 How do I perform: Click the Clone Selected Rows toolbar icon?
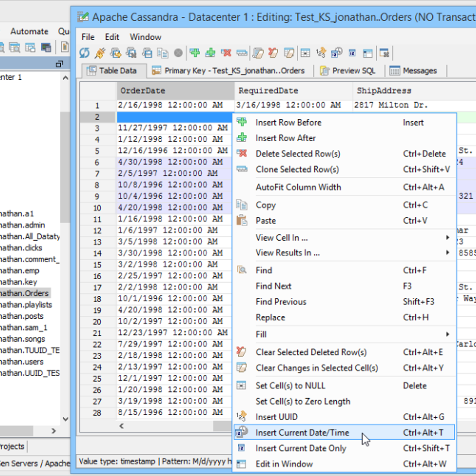tap(242, 53)
